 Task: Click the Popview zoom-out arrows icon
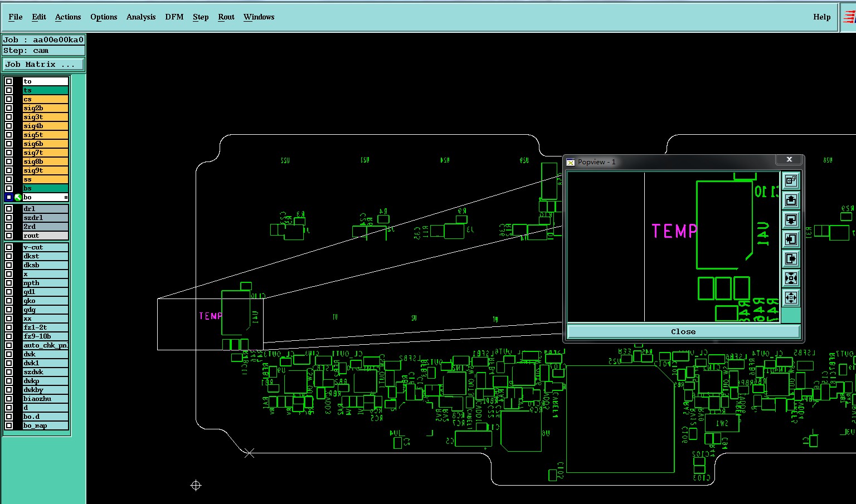point(791,297)
